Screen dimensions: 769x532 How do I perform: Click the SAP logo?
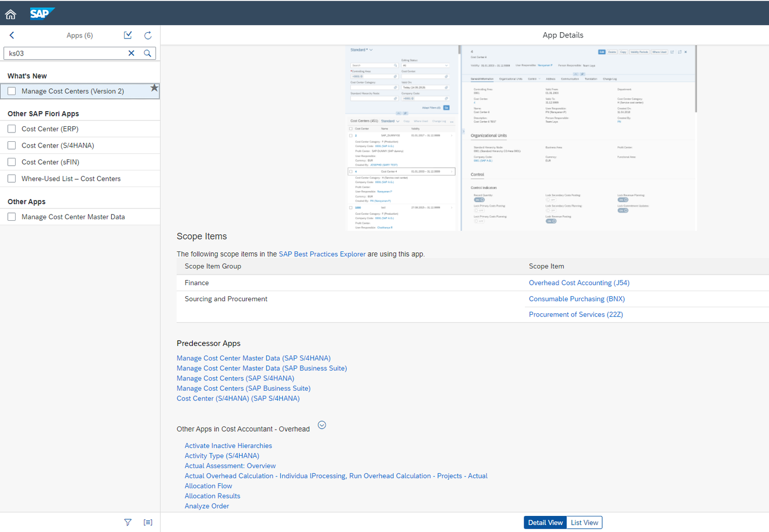pyautogui.click(x=42, y=14)
